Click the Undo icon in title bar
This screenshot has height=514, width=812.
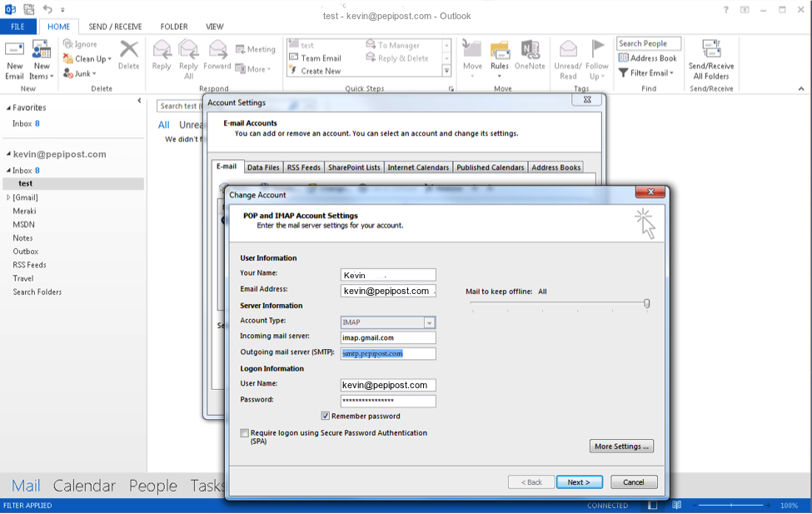47,9
